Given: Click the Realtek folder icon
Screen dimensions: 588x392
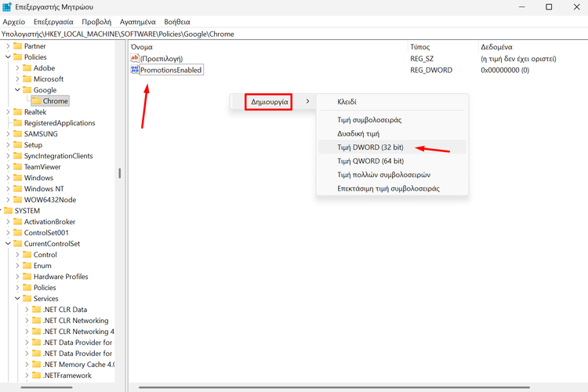Looking at the screenshot, I should point(17,112).
